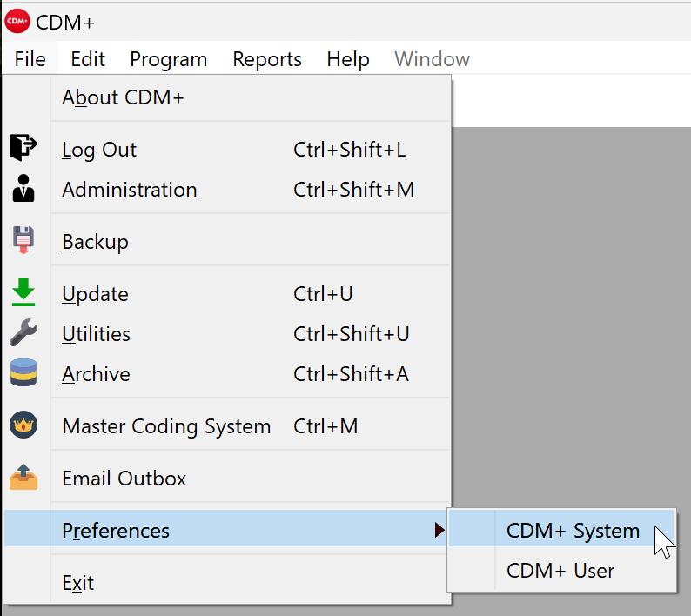Click the CDM+ logo in title bar
Viewport: 691px width, 616px height.
[x=17, y=20]
